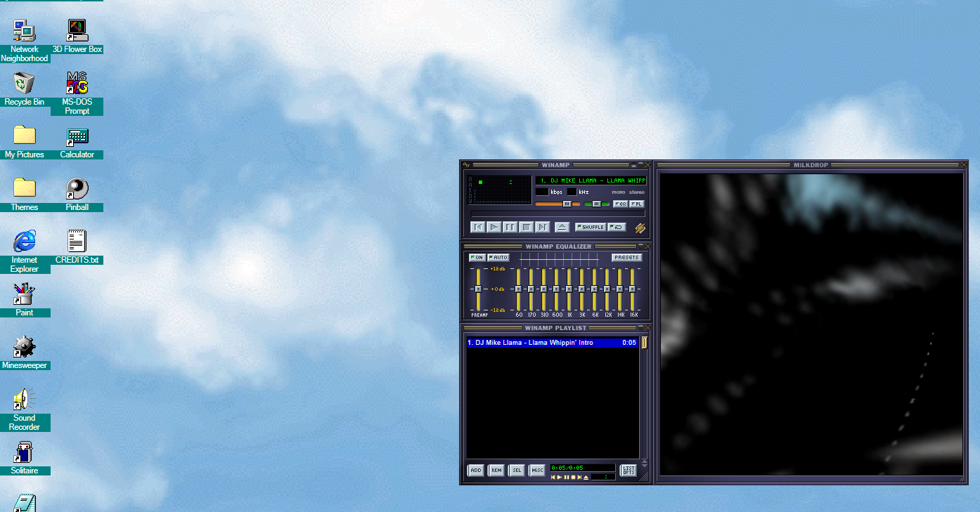This screenshot has height=512, width=980.
Task: Click the 1K equalizer band slider
Action: coord(569,289)
